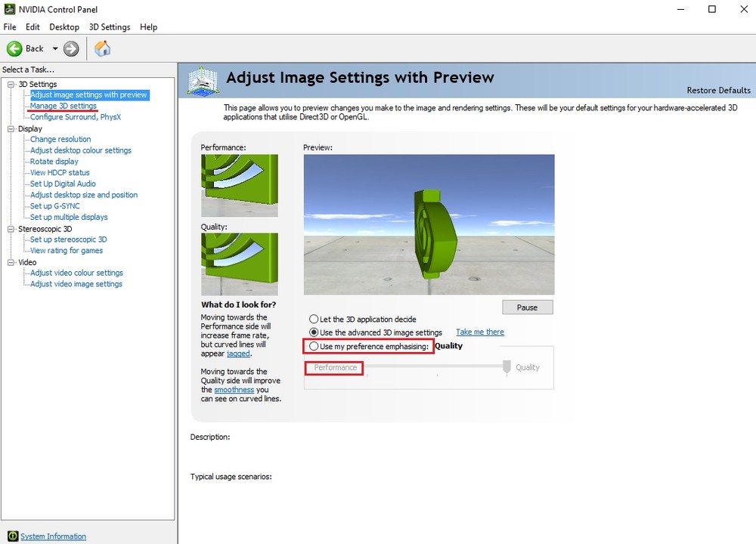This screenshot has width=756, height=544.
Task: Open the 'Take me there' link
Action: pos(479,332)
